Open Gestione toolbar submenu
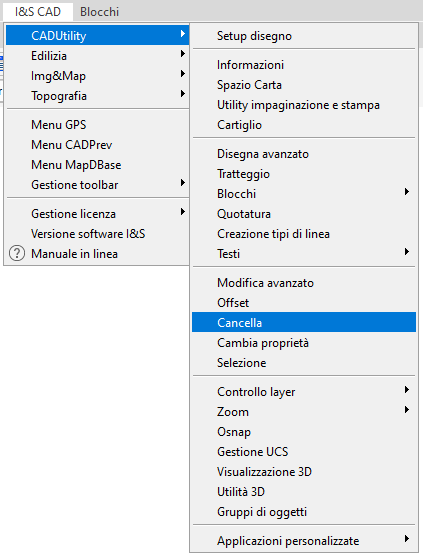The width and height of the screenshot is (423, 556). [98, 185]
